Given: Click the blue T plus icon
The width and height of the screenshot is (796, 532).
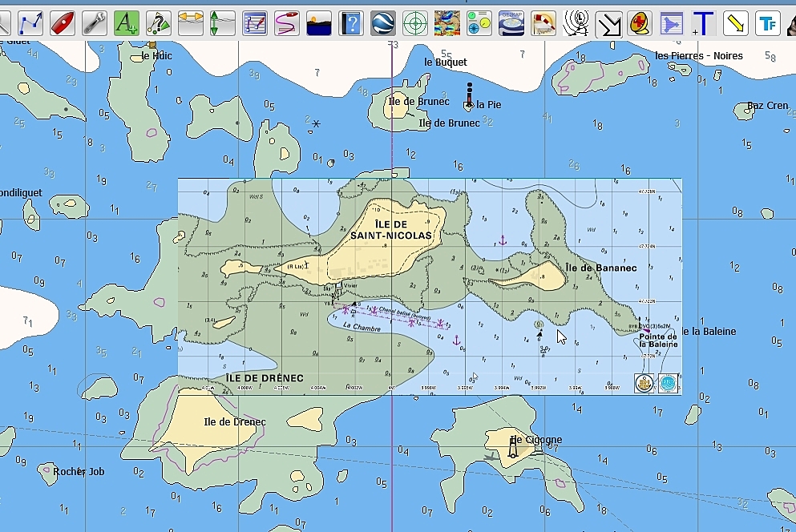Looking at the screenshot, I should tap(704, 23).
